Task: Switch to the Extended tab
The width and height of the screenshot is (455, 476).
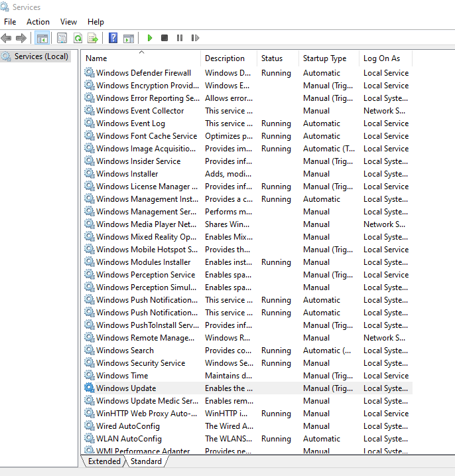Action: pos(104,461)
